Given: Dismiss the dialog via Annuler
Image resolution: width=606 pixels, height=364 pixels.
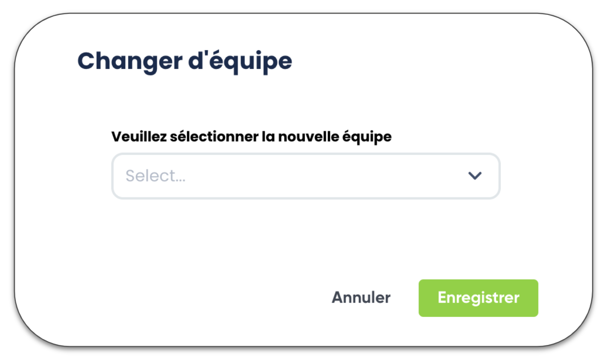Looking at the screenshot, I should pos(361,298).
